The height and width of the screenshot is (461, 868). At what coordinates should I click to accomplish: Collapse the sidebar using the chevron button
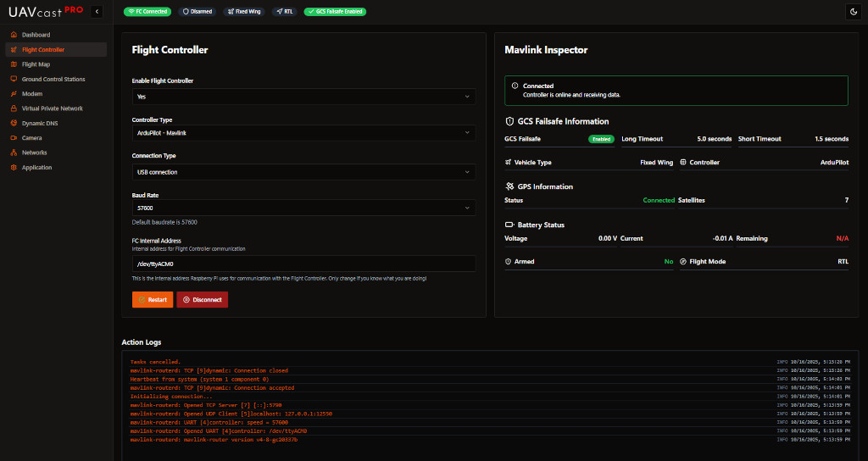[x=97, y=12]
